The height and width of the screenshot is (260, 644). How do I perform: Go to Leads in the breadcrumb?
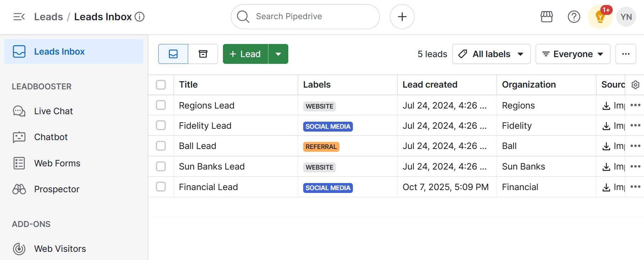[48, 17]
